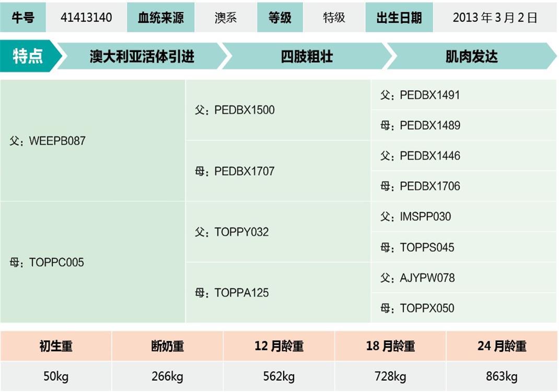Click the 牛号 header label
Screen dimensions: 559x392
23,17
